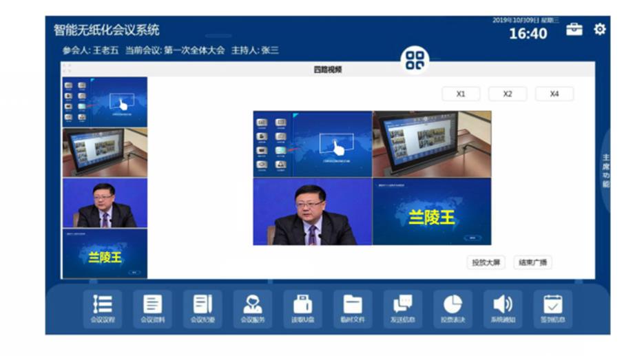Click the 会议服务 meeting service icon
644x356 pixels.
click(x=252, y=308)
